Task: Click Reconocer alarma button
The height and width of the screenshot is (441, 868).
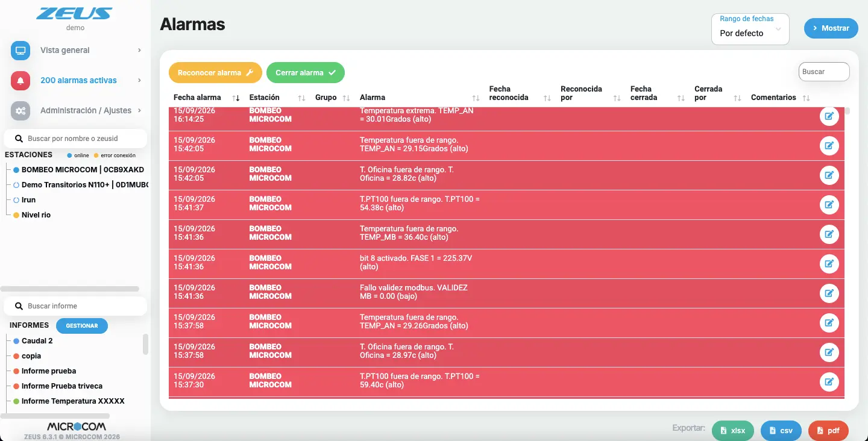Action: coord(215,72)
